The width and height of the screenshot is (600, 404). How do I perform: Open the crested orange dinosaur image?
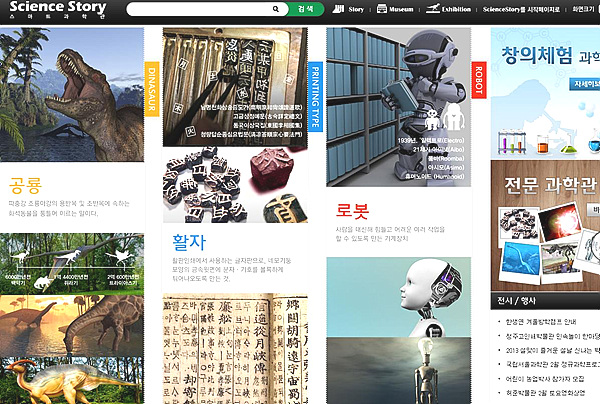point(72,380)
